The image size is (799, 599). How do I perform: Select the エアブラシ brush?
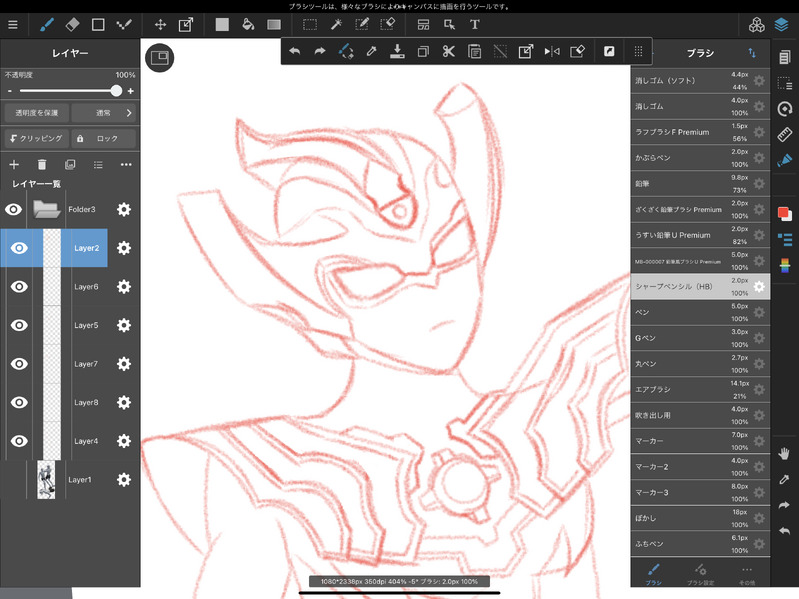[700, 390]
